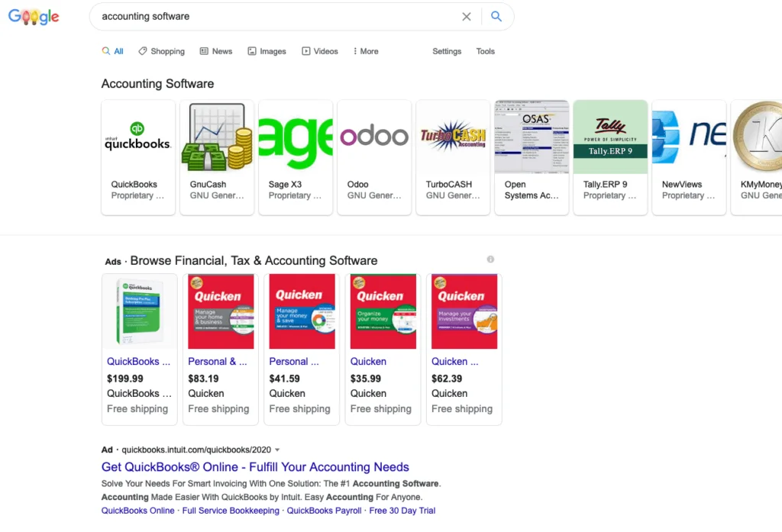Open the Quicken $41.59 product image

[302, 311]
